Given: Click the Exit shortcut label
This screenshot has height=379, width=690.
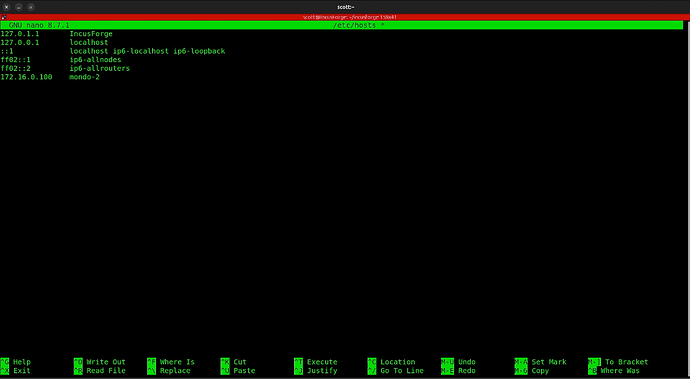Looking at the screenshot, I should pos(22,371).
